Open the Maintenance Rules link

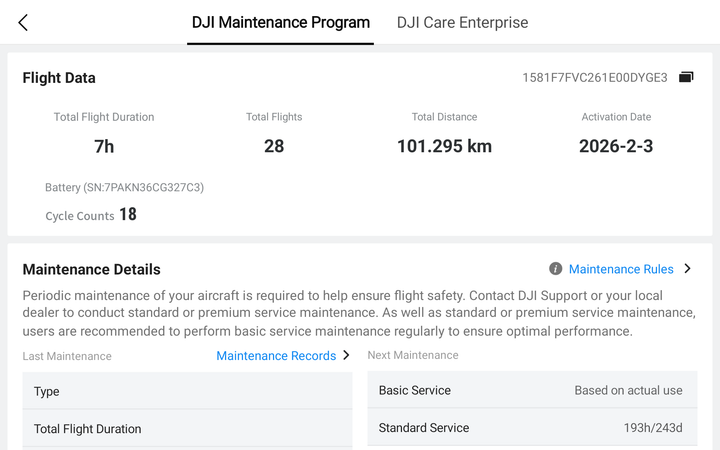pyautogui.click(x=621, y=269)
